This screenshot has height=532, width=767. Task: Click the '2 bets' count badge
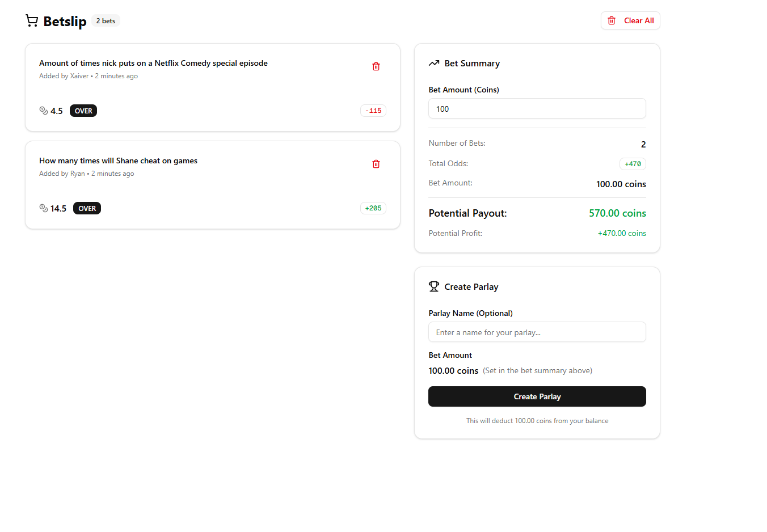(106, 21)
